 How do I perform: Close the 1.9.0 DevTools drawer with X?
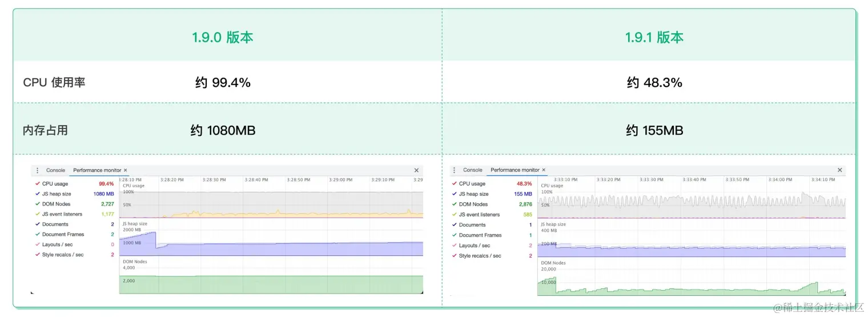pos(416,170)
